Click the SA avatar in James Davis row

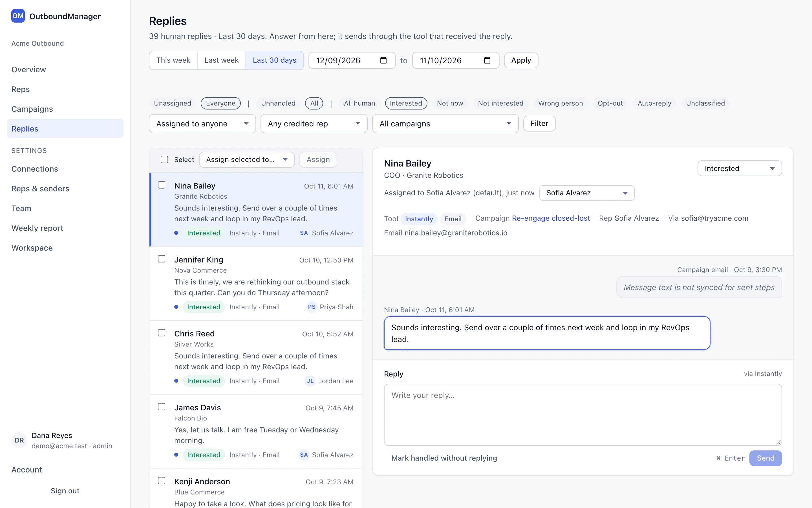pyautogui.click(x=304, y=455)
